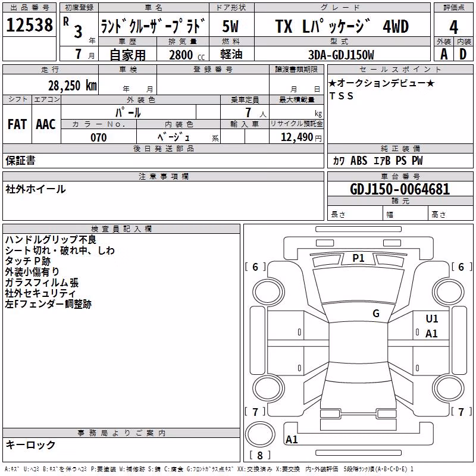Click A1 mark near the rear bumper
This screenshot has width=476, height=476.
pos(292,439)
